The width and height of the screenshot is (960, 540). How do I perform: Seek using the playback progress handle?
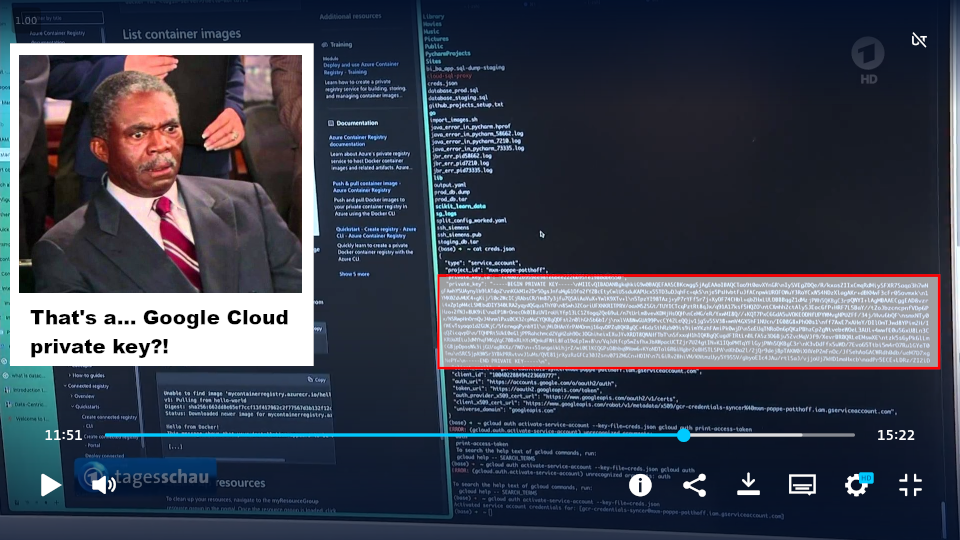pos(684,435)
